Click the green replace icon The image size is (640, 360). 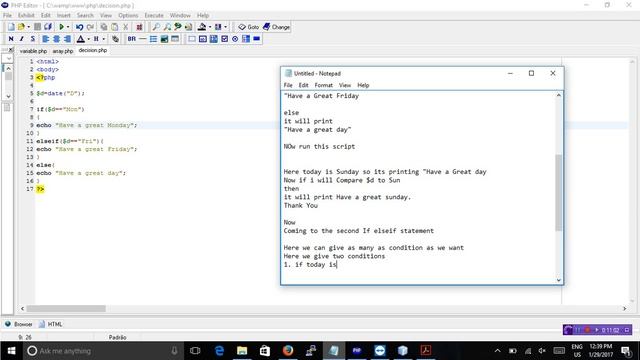point(178,27)
